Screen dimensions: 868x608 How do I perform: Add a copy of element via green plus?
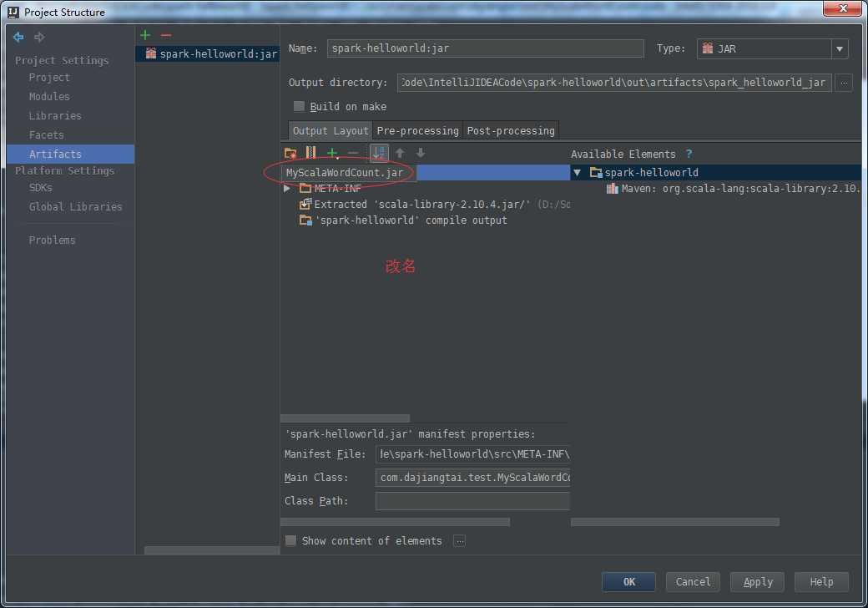click(332, 153)
